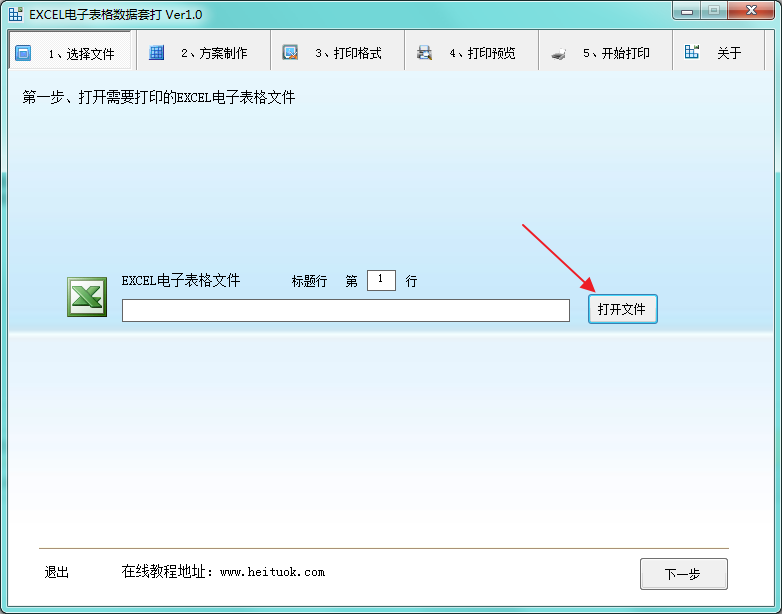The image size is (782, 614).
Task: Click the 退出 link
Action: [x=57, y=572]
